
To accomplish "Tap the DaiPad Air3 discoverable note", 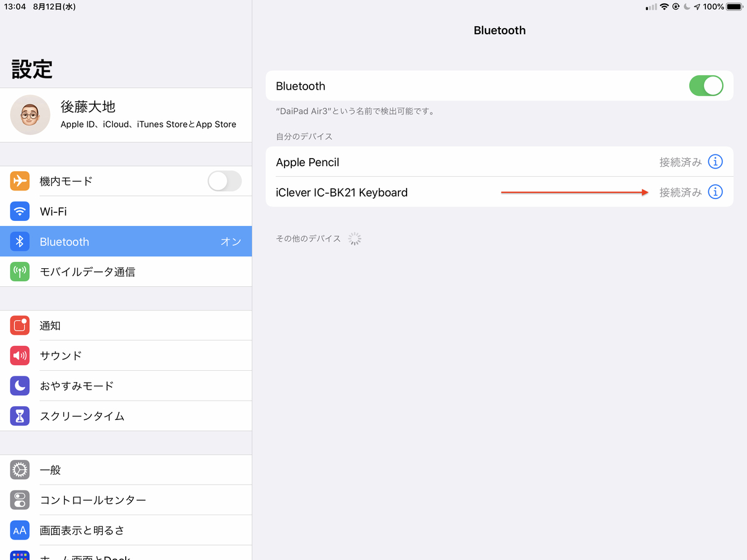I will click(x=355, y=111).
